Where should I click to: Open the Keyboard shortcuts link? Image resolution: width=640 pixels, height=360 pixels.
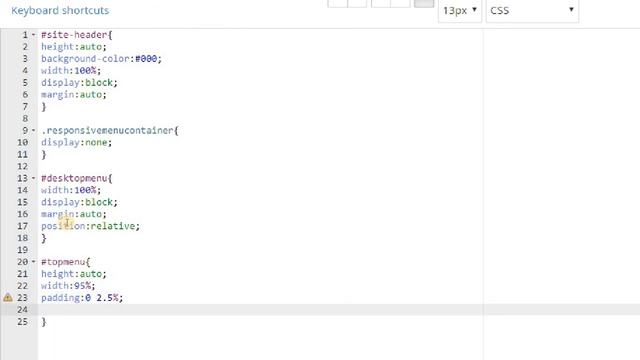coord(60,11)
